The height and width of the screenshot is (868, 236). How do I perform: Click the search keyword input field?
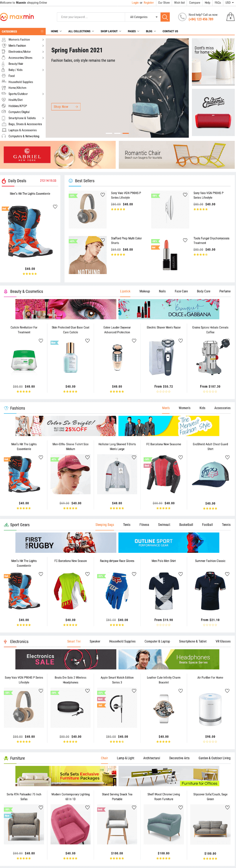click(x=91, y=17)
